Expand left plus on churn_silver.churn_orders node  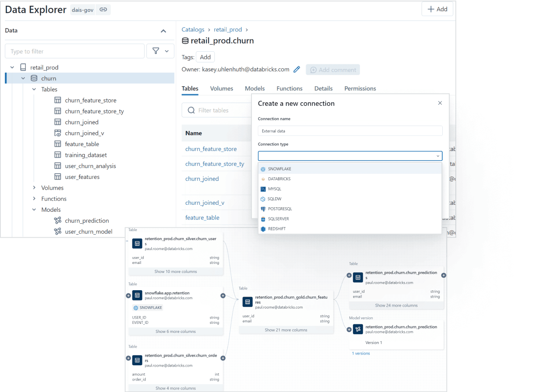click(x=128, y=358)
